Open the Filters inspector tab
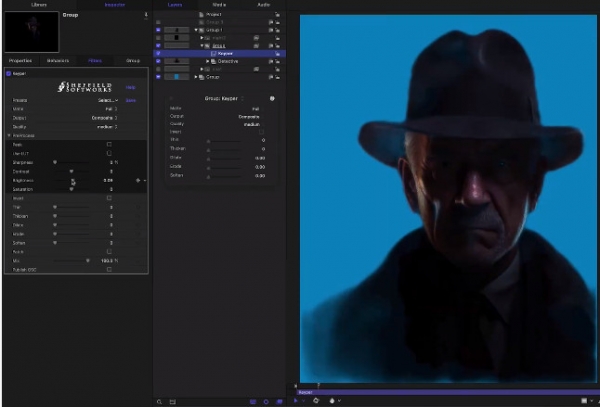 coord(95,61)
